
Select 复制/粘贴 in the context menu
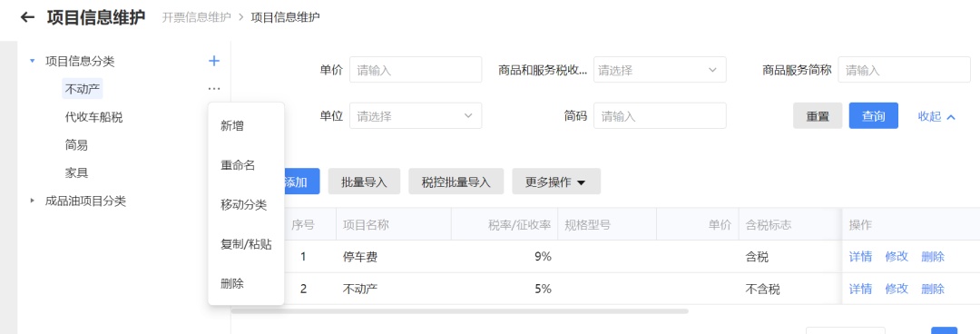click(246, 244)
